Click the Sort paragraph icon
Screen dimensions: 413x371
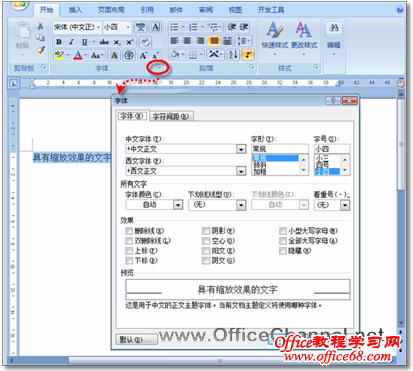[233, 55]
